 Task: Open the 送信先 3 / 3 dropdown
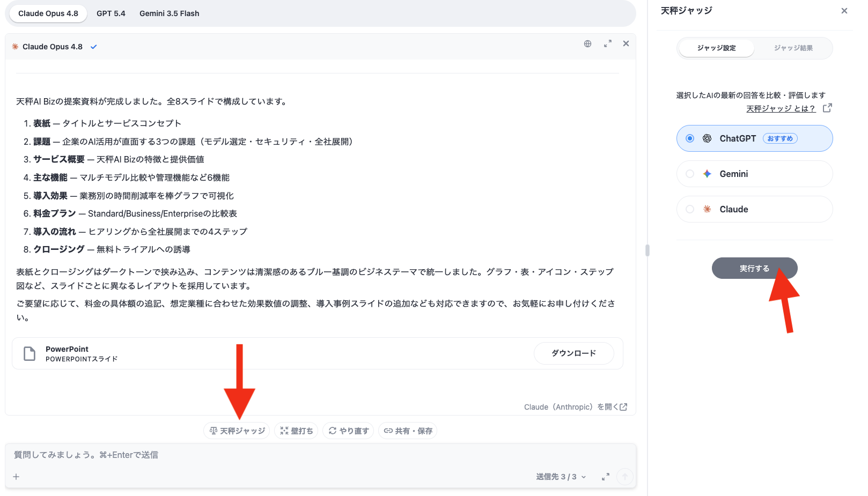coord(561,477)
